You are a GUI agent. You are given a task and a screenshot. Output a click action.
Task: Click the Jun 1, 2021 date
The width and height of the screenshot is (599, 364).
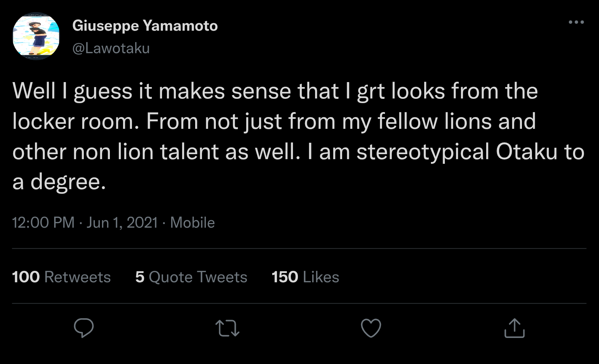pos(122,223)
